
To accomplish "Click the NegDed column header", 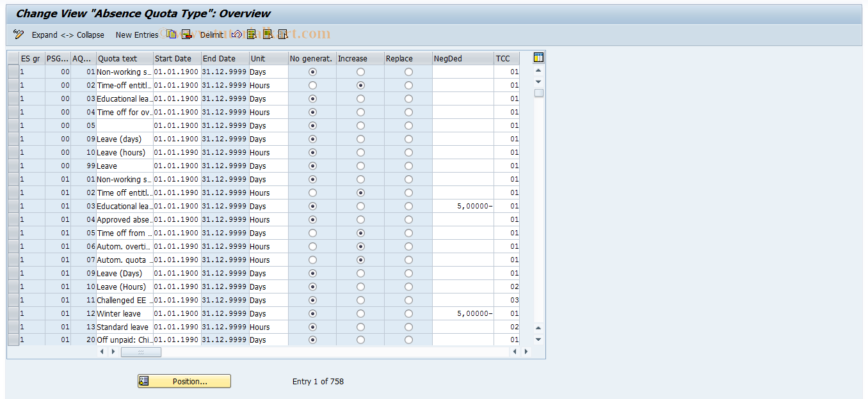I will tap(463, 58).
